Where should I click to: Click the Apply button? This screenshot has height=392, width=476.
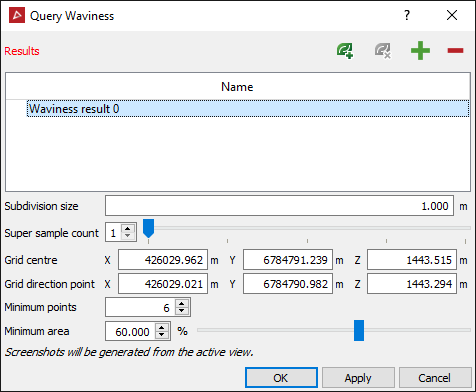[358, 378]
